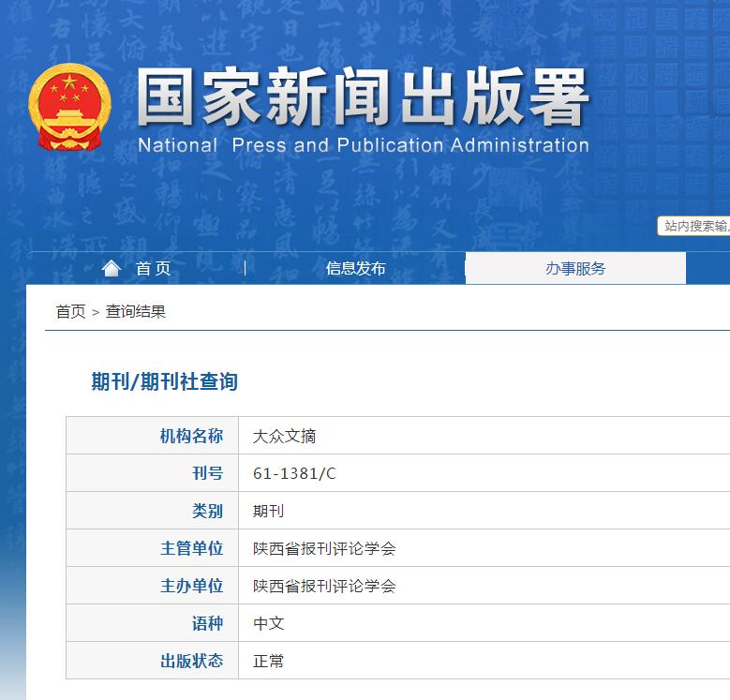Viewport: 730px width, 700px height.
Task: Click the National Press and Publication Administration text
Action: point(364,145)
